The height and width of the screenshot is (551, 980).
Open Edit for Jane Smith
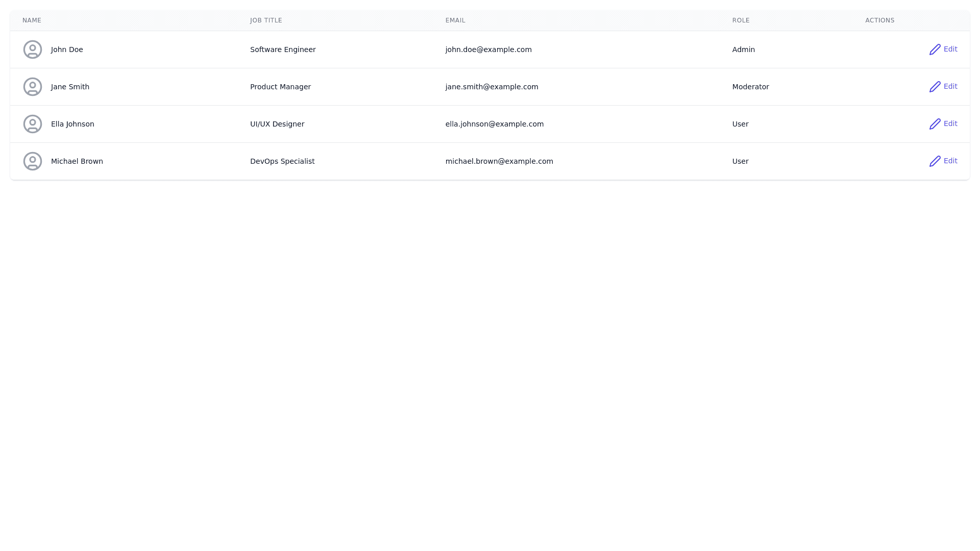[x=950, y=86]
